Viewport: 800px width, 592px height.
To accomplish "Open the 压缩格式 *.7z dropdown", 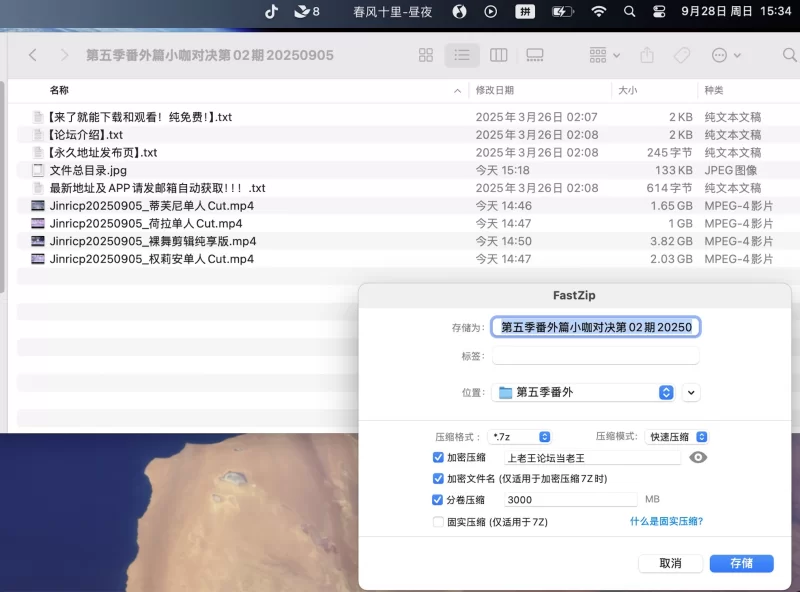I will pos(520,437).
